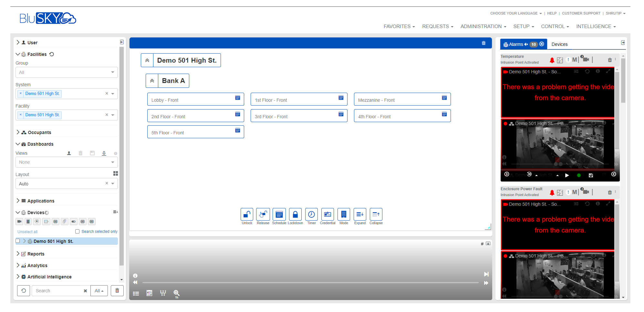Click the Timer clock icon
Screen dimensions: 644x312
coord(311,214)
